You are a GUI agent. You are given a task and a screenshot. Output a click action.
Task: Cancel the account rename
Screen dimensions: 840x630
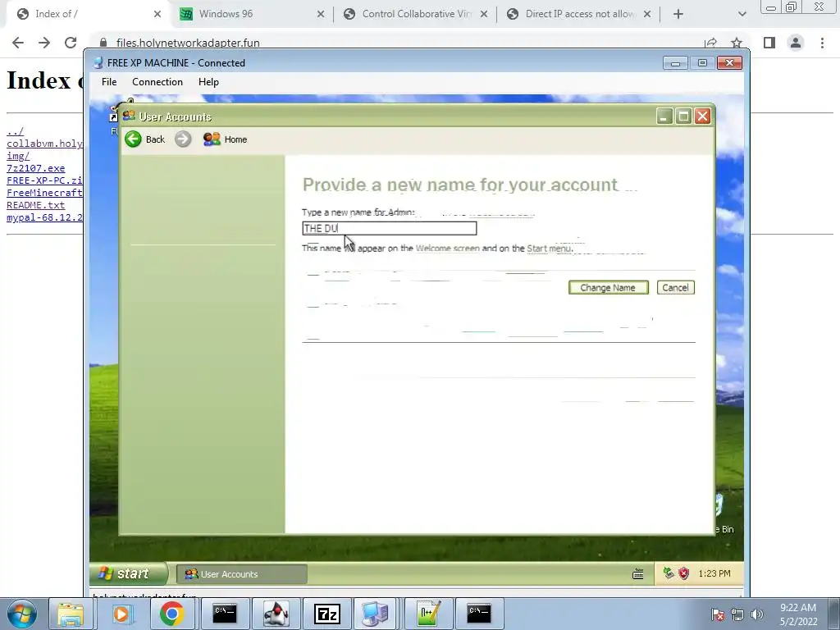point(675,288)
